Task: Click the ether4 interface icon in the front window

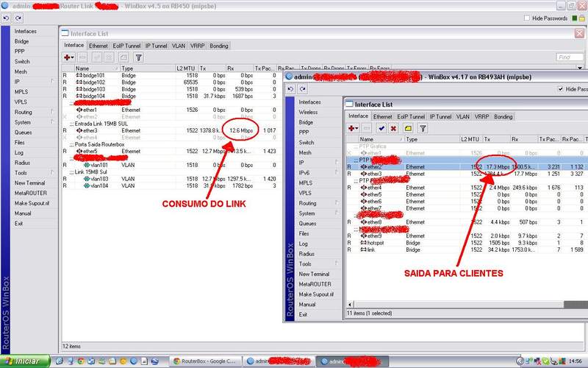Action: (x=363, y=188)
